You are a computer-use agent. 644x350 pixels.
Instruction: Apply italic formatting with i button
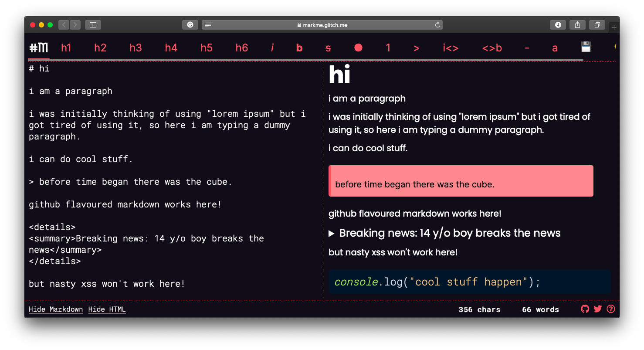click(272, 48)
